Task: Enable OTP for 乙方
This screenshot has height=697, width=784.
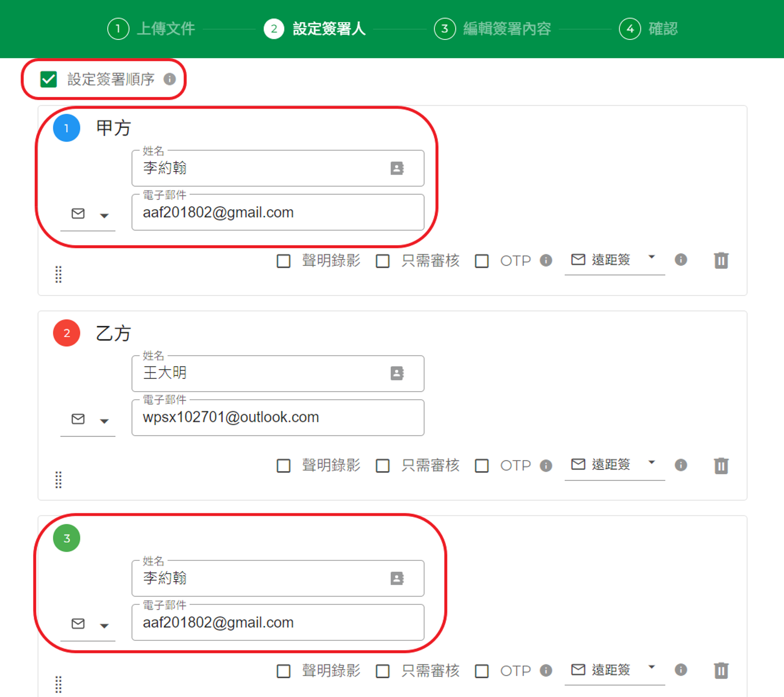Action: [x=482, y=466]
